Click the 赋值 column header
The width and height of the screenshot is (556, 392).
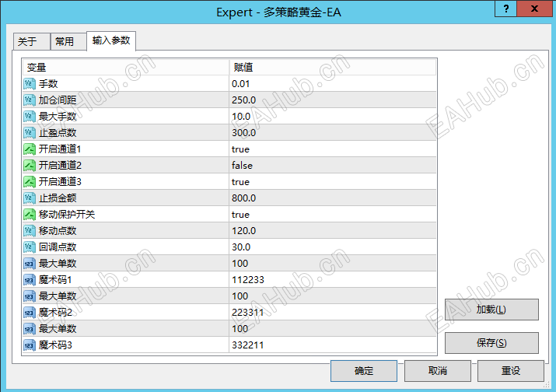coord(333,68)
